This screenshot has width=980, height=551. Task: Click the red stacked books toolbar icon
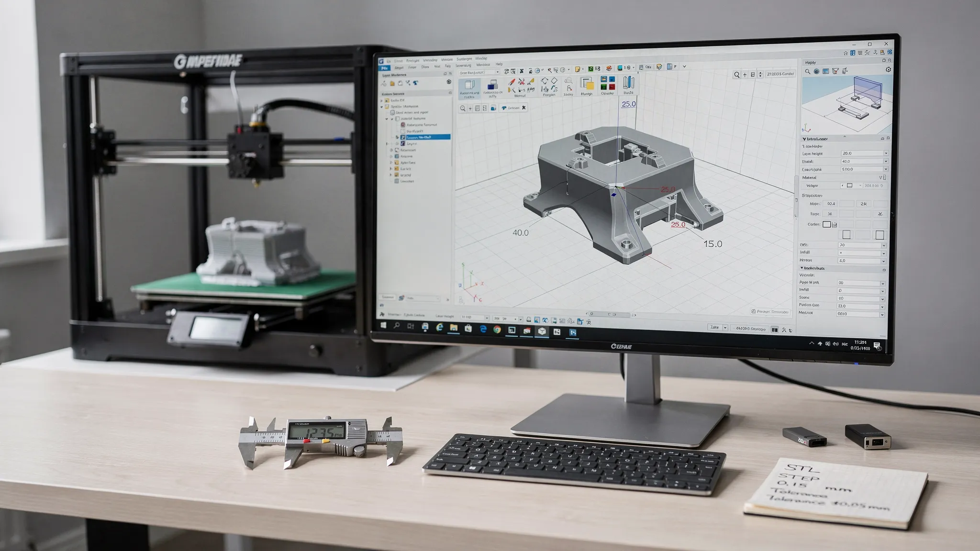pyautogui.click(x=609, y=68)
